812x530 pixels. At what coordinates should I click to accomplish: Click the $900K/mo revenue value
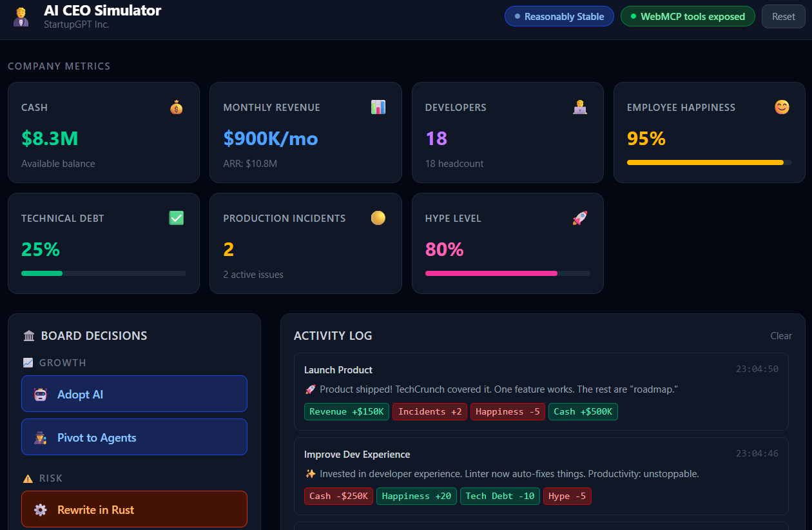point(271,138)
